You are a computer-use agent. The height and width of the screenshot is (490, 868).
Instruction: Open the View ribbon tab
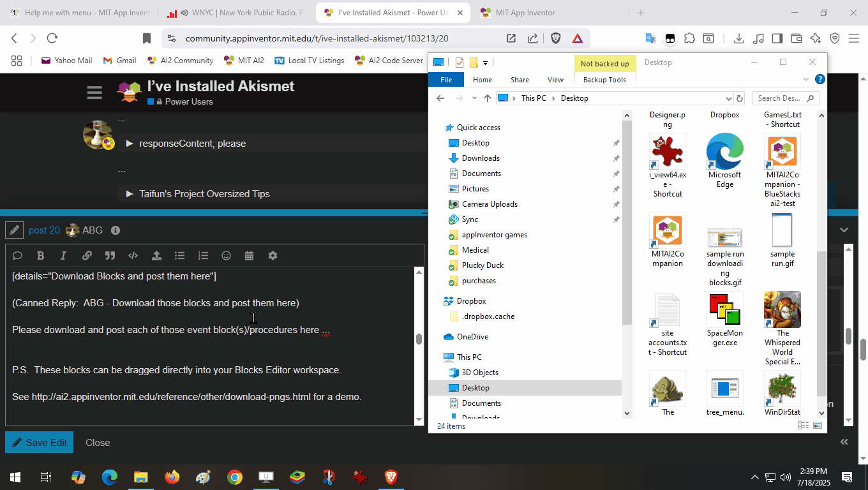(x=555, y=80)
